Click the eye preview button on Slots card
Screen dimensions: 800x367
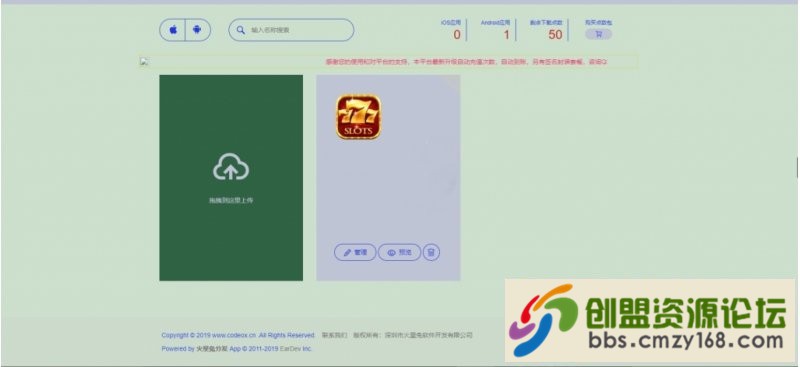click(399, 252)
